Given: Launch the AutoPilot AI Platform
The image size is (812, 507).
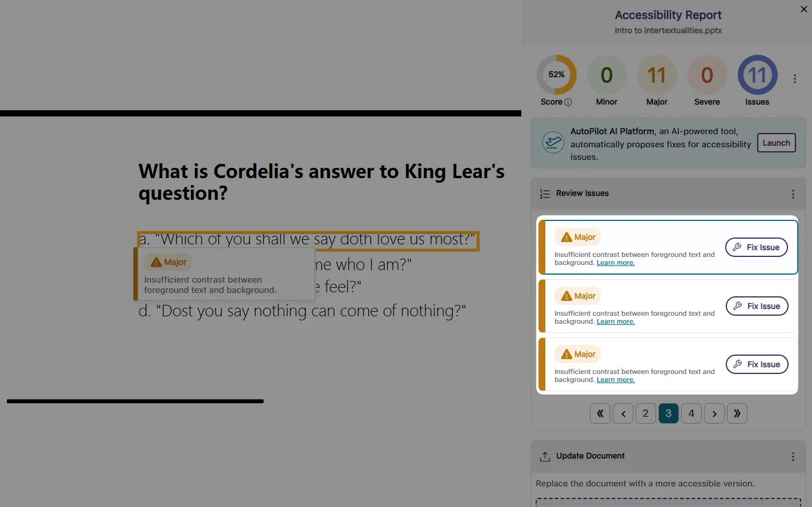Looking at the screenshot, I should (776, 143).
